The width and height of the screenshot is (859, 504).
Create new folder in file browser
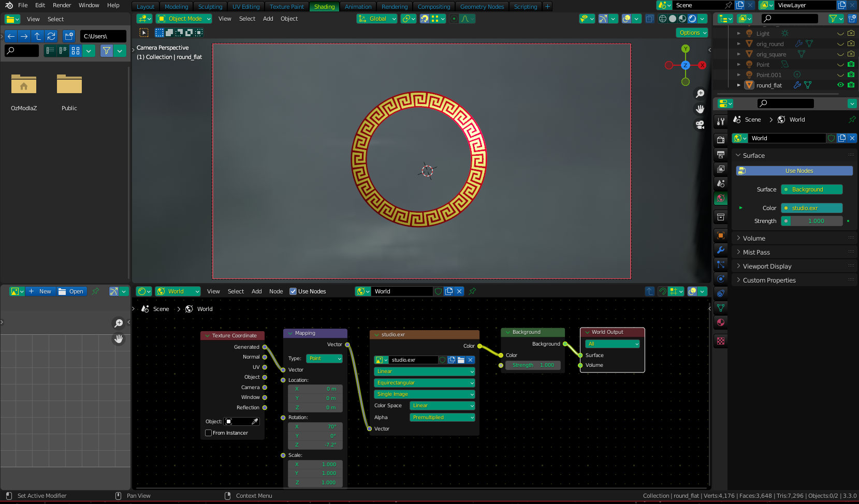[x=69, y=36]
